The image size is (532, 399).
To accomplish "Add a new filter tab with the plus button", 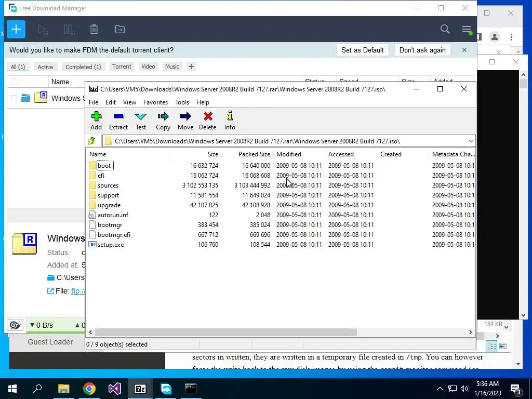I will pos(191,66).
